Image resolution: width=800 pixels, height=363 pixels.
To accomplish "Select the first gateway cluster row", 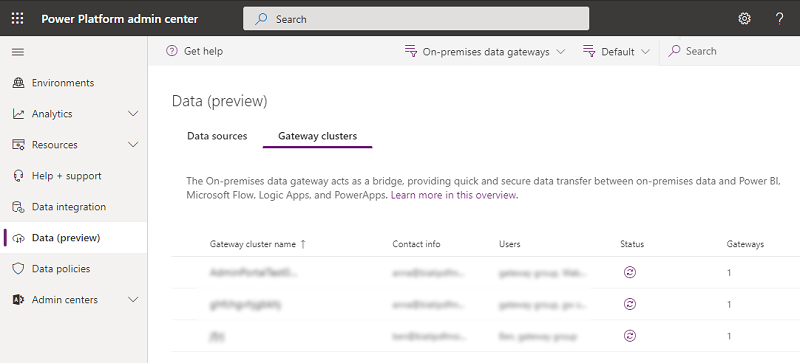I will [x=486, y=273].
